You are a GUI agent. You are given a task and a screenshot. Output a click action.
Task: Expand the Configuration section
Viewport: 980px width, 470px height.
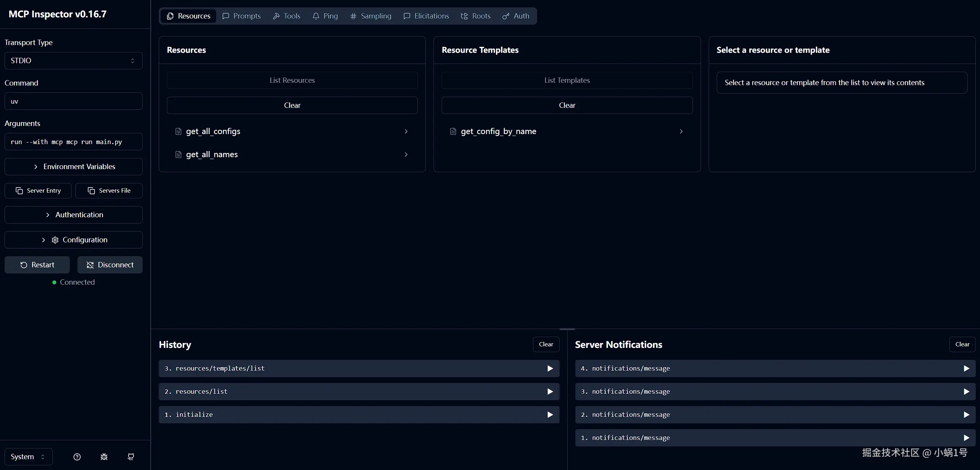point(73,240)
